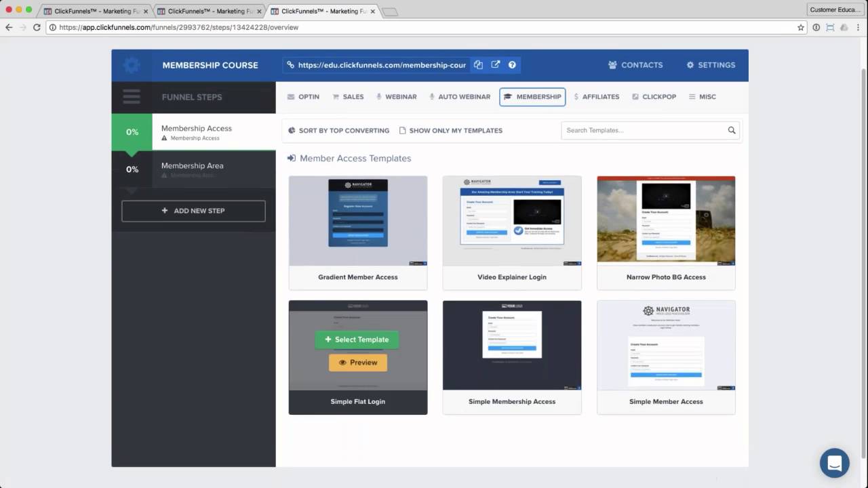Click the browser forward arrow

click(23, 27)
